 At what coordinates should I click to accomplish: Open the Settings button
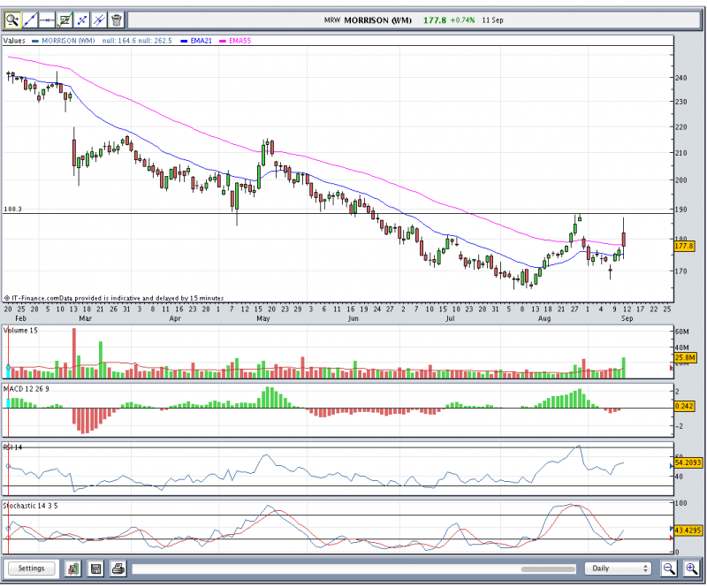click(x=32, y=569)
